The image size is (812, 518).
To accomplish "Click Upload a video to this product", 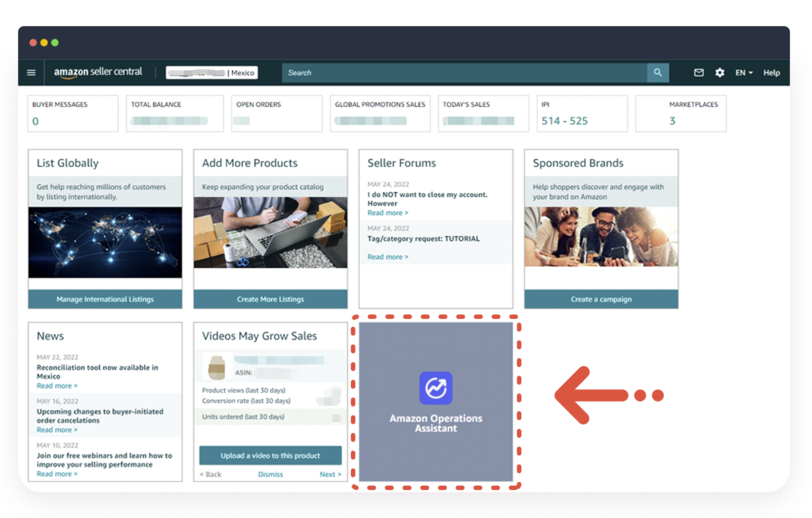I will (271, 456).
